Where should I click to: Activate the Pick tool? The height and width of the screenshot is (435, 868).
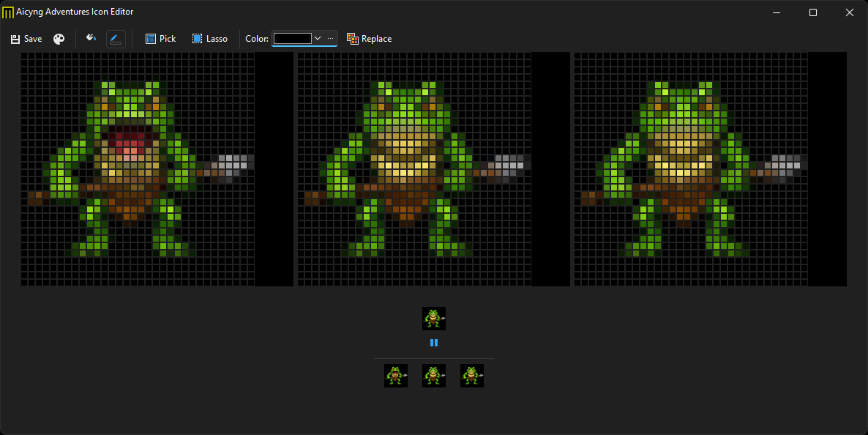click(160, 39)
